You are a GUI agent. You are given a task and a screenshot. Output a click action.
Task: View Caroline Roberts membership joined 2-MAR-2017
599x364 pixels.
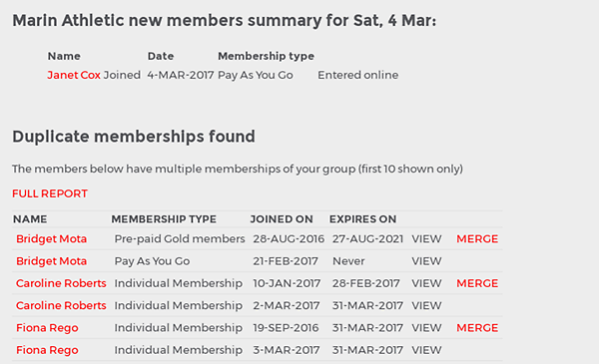click(426, 305)
